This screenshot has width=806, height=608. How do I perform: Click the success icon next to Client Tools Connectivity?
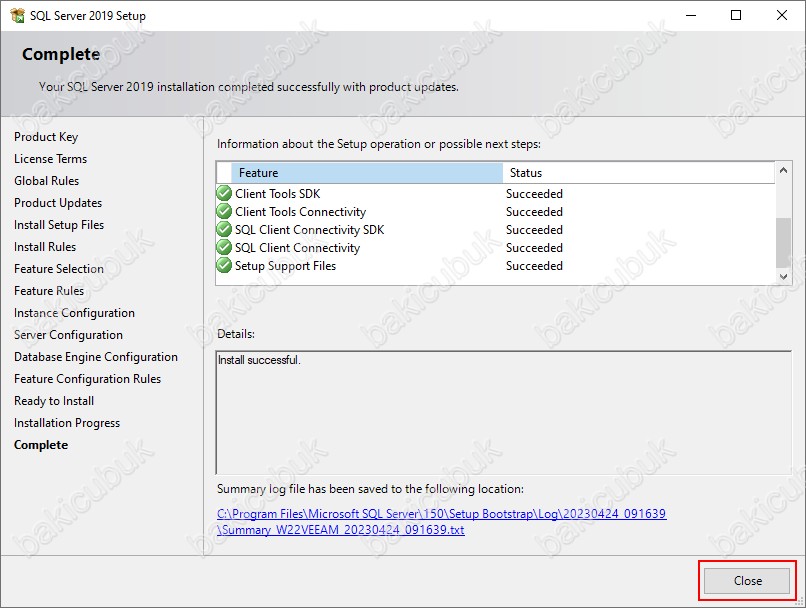[x=224, y=212]
